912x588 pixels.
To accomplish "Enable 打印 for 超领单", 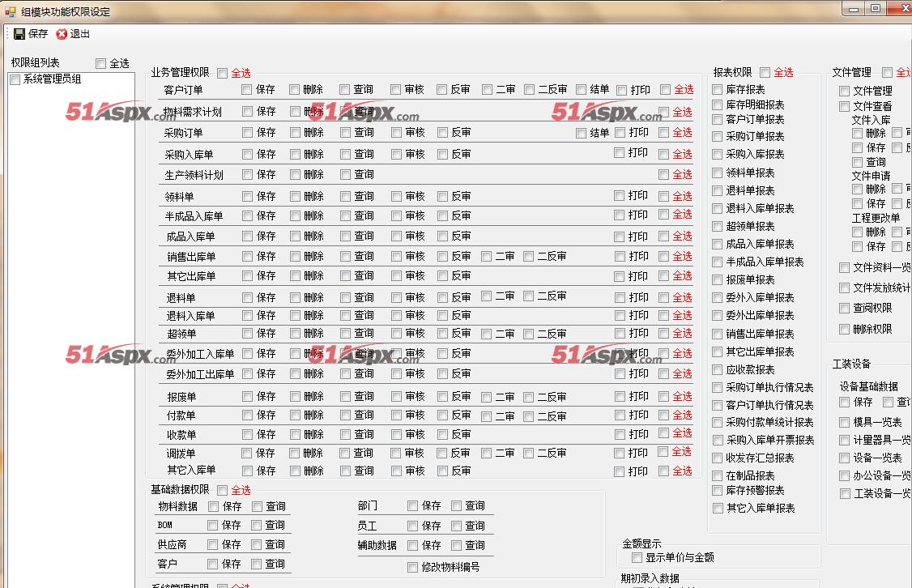I will tap(620, 334).
